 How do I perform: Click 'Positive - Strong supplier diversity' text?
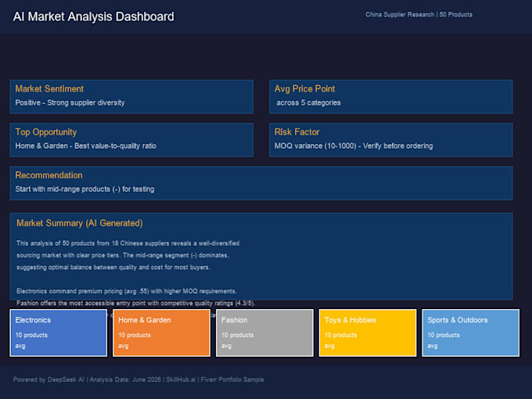click(x=70, y=102)
